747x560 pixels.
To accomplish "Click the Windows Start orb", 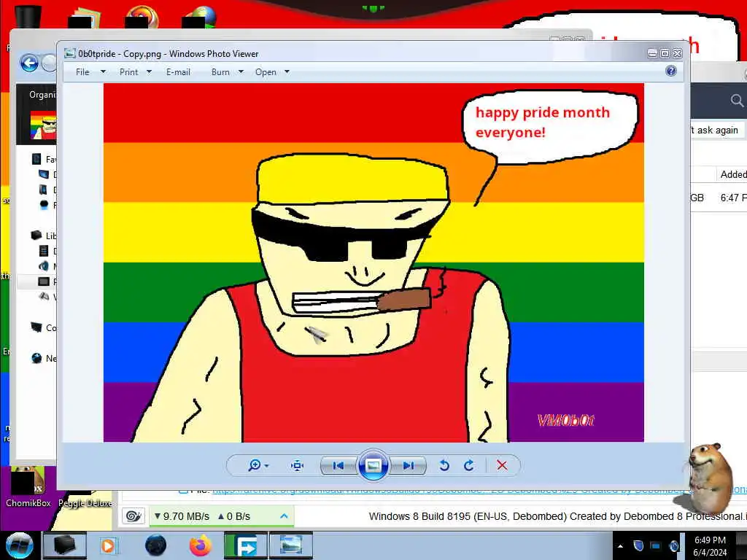I will click(x=19, y=545).
